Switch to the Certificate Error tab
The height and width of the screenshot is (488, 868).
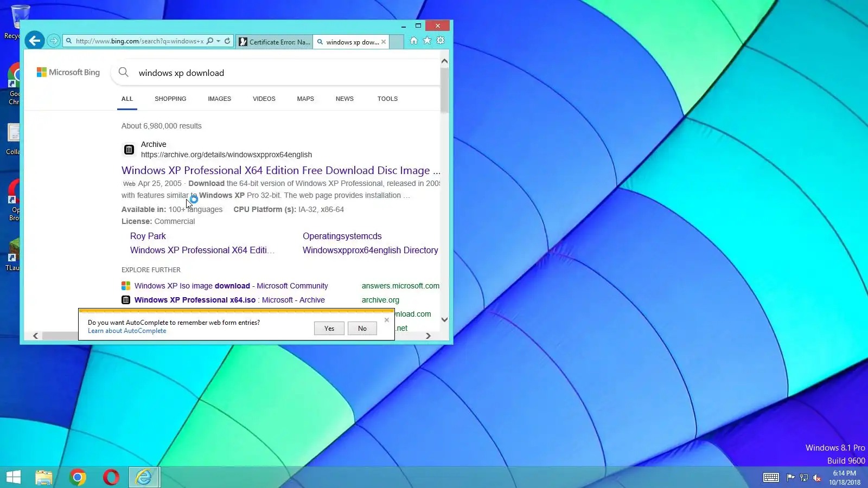pos(275,42)
